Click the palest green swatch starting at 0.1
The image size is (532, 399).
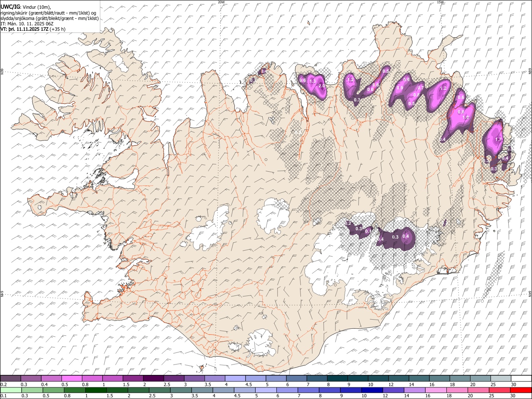[x=11, y=390]
